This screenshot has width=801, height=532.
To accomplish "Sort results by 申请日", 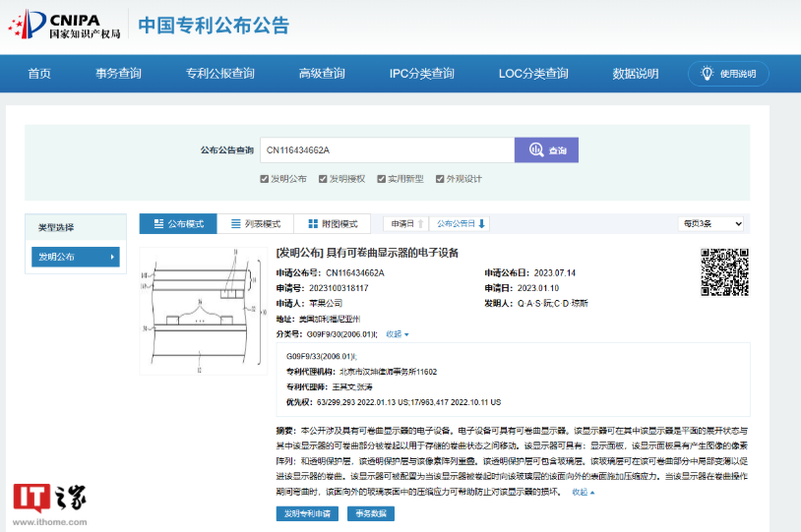I will click(x=406, y=223).
